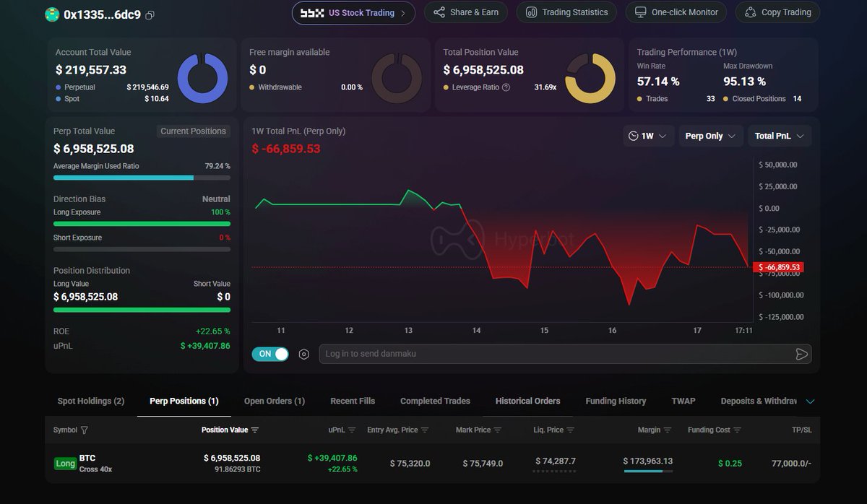Sort by Funding Cost column
The image size is (867, 504).
(x=715, y=430)
